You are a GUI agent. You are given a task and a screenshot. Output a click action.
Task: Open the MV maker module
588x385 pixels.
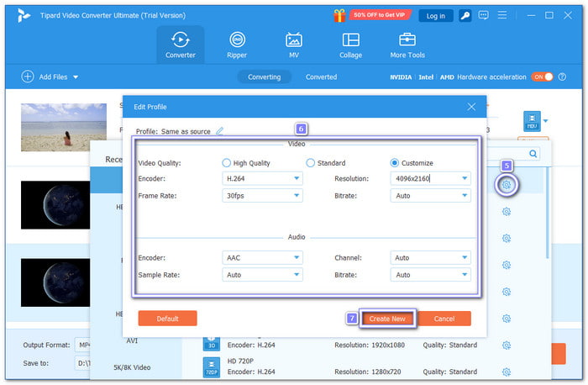[x=294, y=45]
